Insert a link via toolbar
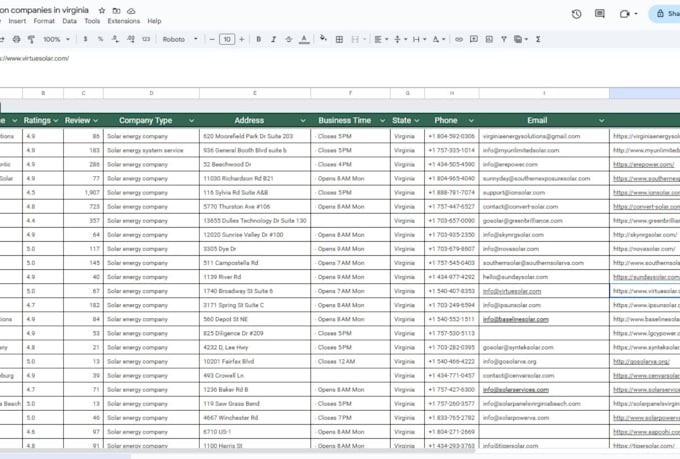Image resolution: width=680 pixels, height=459 pixels. (458, 39)
